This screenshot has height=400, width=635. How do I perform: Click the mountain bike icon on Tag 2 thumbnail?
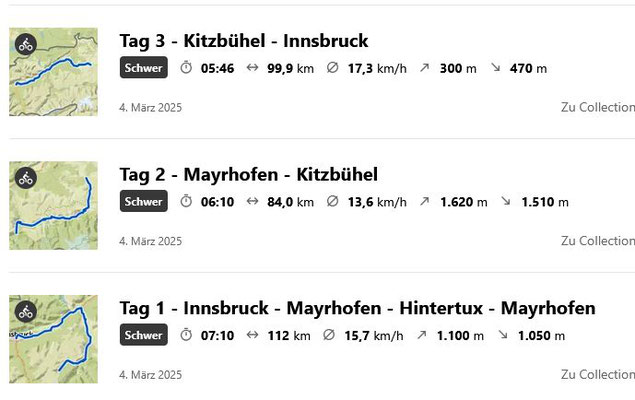pos(26,178)
